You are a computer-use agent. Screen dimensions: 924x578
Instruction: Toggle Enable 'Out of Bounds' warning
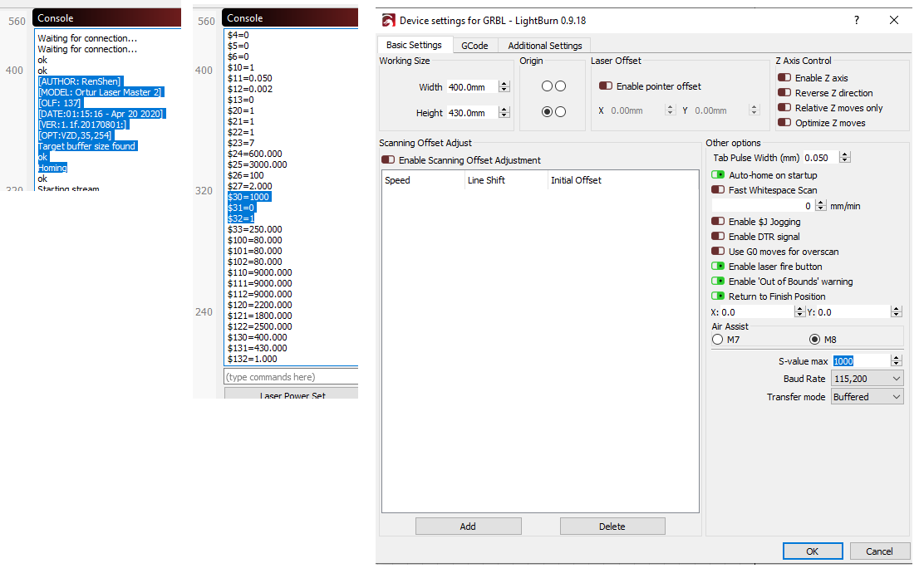click(718, 282)
